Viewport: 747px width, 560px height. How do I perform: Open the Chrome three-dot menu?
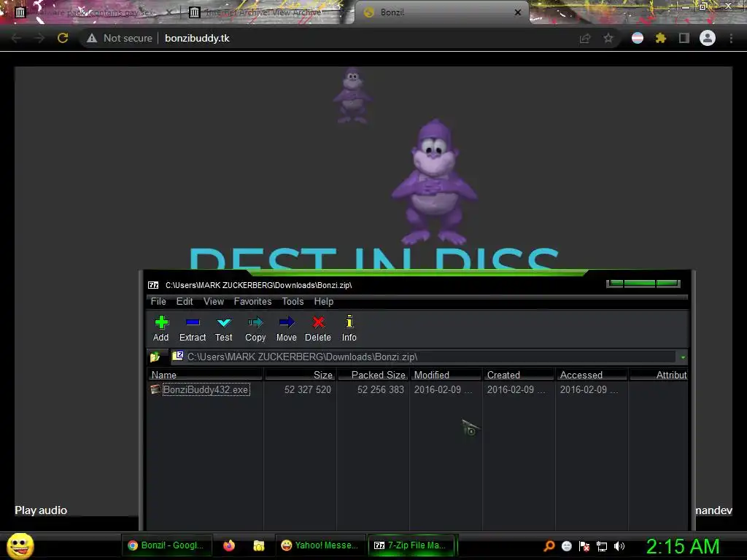pyautogui.click(x=731, y=38)
